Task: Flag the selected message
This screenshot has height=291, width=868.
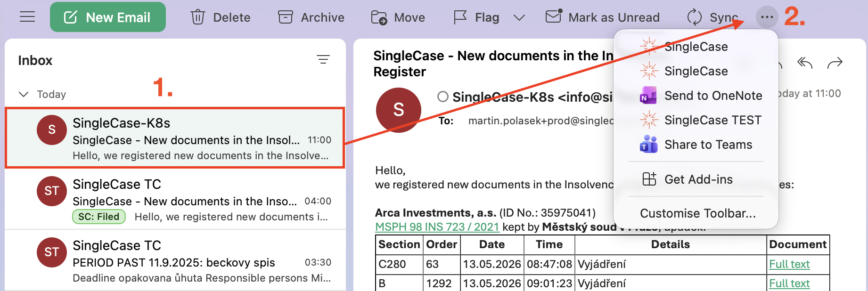Action: click(476, 17)
